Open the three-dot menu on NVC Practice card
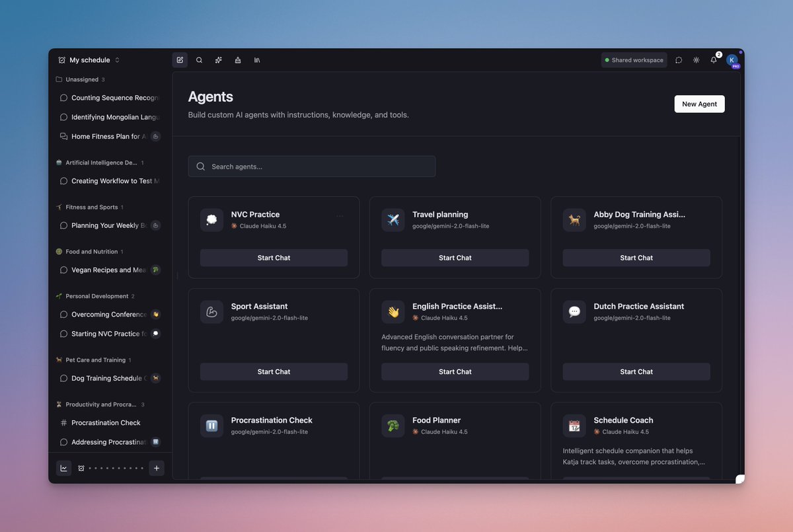793x532 pixels. (x=340, y=216)
